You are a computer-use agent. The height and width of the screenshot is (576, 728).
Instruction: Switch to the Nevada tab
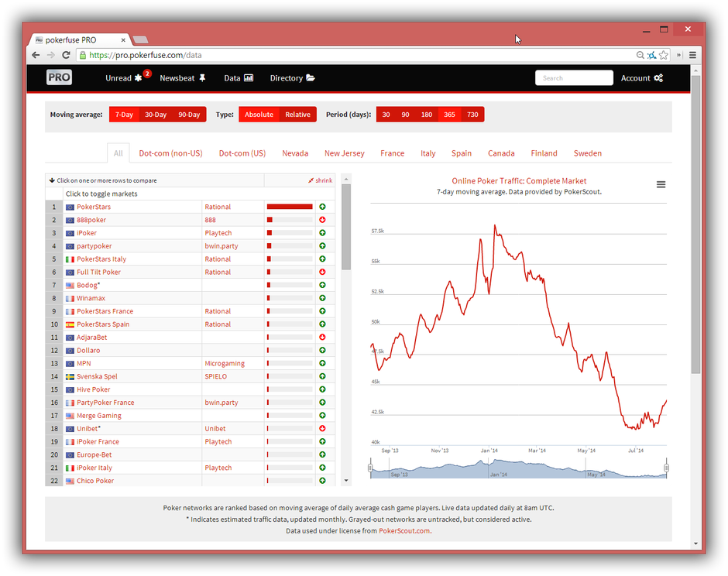295,153
